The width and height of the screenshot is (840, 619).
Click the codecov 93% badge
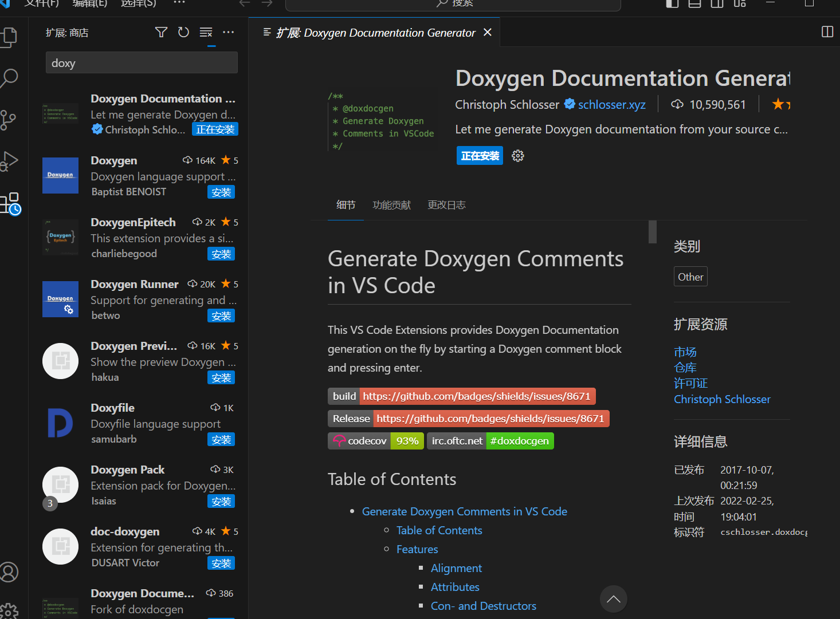coord(376,441)
